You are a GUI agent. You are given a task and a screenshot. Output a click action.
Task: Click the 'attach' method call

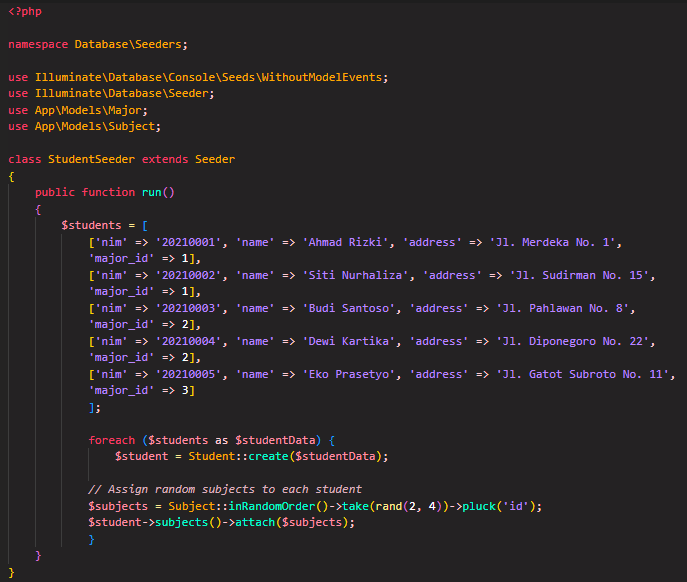tap(255, 522)
